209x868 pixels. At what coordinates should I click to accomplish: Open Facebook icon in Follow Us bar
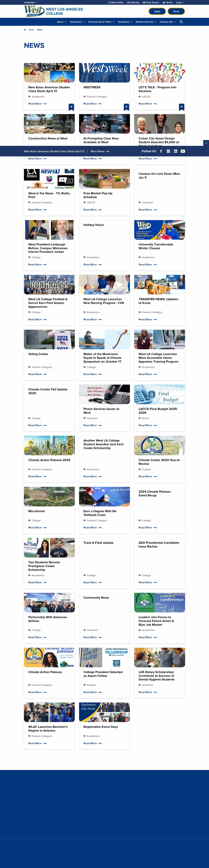tap(161, 151)
